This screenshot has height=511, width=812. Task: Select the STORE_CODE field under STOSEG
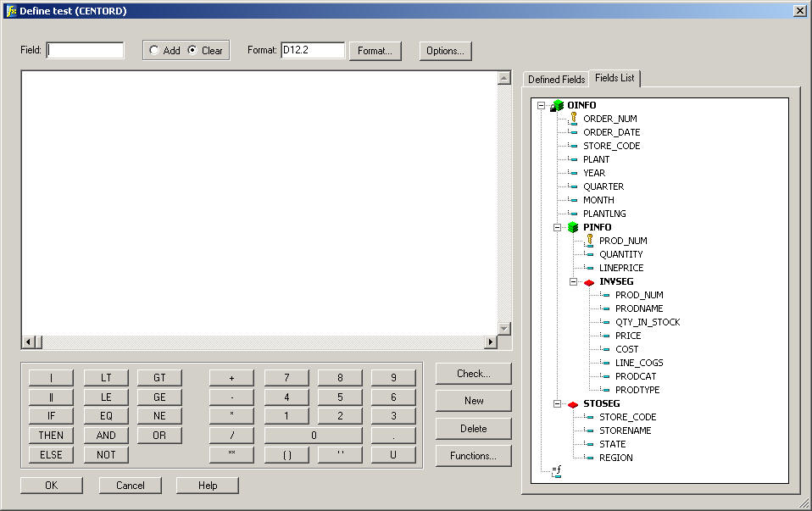(x=627, y=417)
